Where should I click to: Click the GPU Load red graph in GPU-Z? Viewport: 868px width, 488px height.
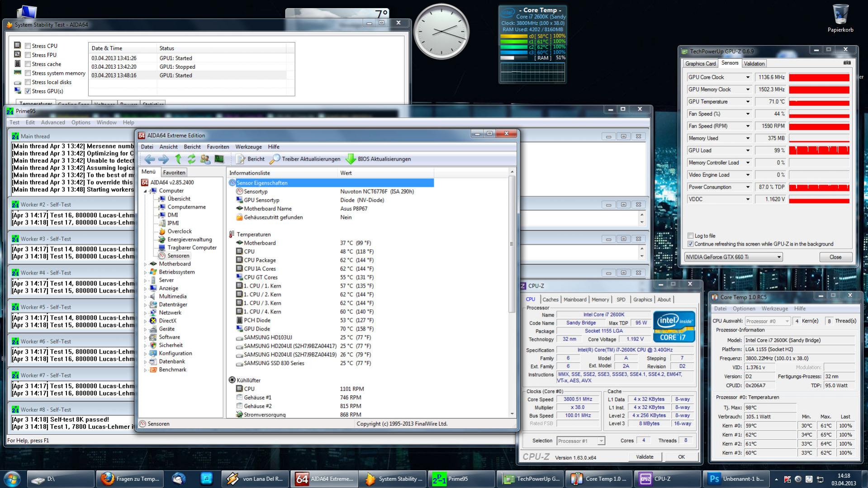coord(819,151)
